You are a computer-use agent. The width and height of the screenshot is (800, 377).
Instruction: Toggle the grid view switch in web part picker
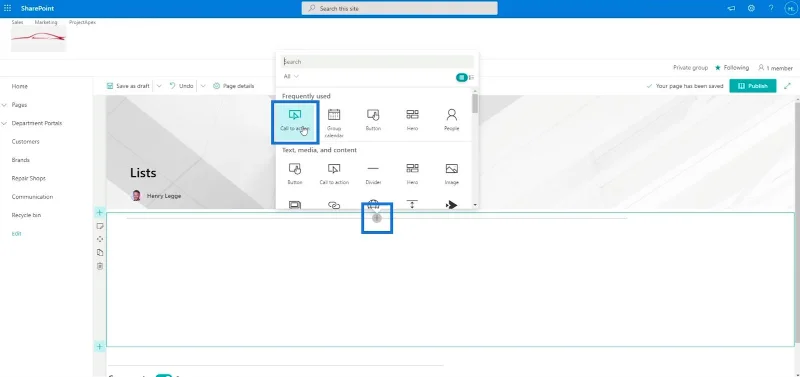coord(461,77)
